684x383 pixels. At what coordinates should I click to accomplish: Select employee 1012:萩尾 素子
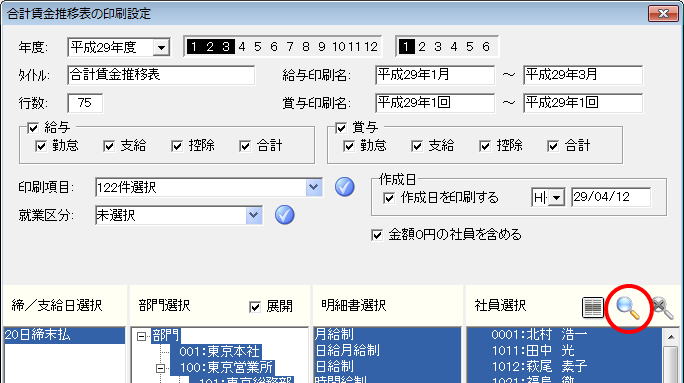tap(564, 366)
